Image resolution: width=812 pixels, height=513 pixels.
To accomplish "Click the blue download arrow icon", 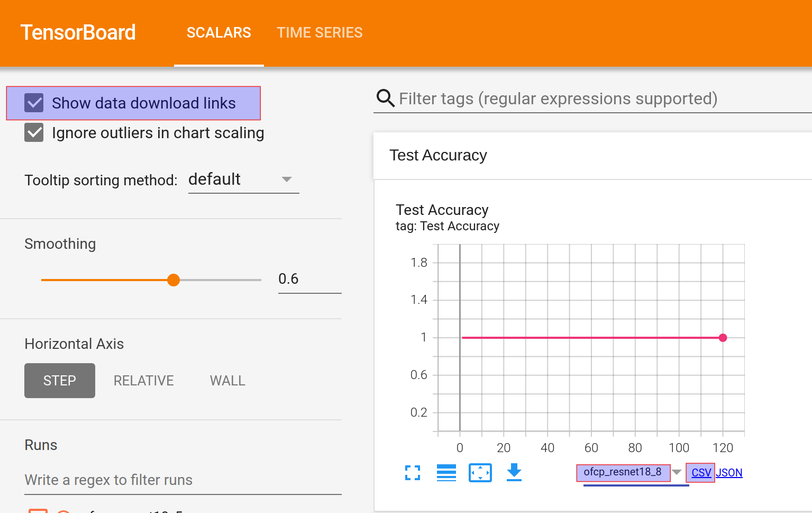I will pyautogui.click(x=514, y=472).
